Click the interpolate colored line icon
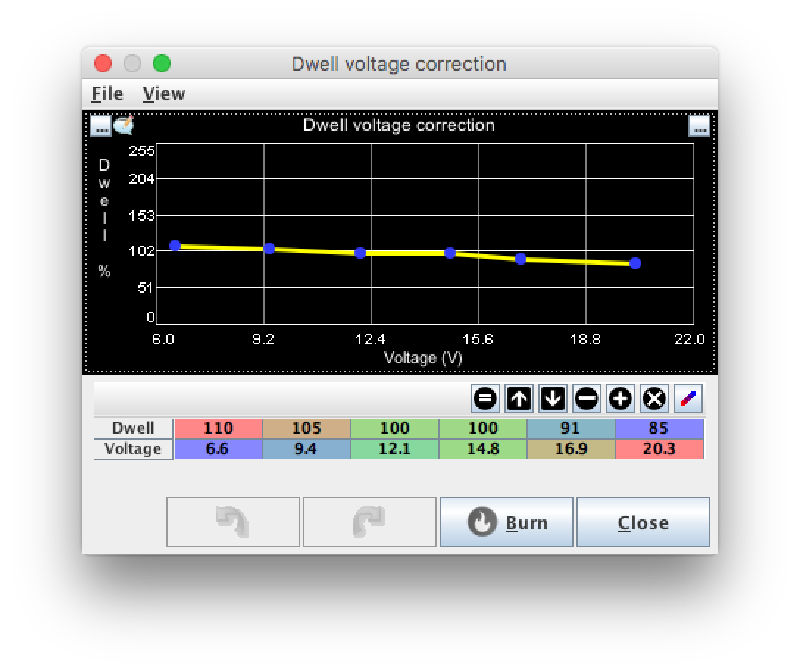Viewport: 800px width, 672px height. click(x=688, y=398)
